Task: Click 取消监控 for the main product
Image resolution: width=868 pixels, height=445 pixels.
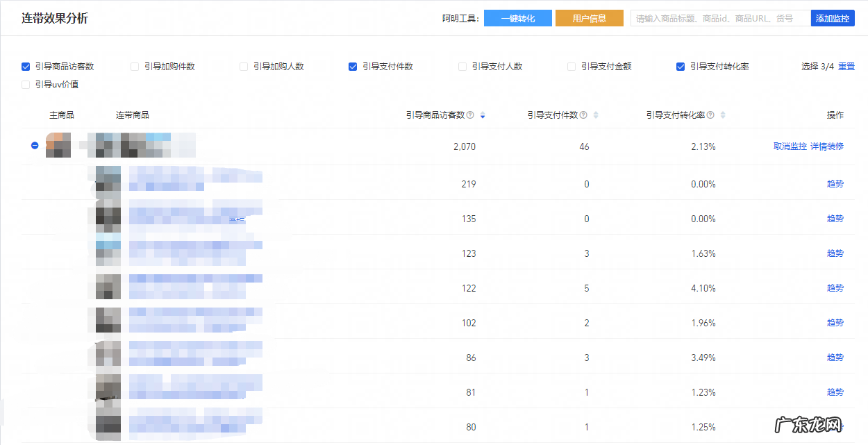Action: click(x=789, y=146)
